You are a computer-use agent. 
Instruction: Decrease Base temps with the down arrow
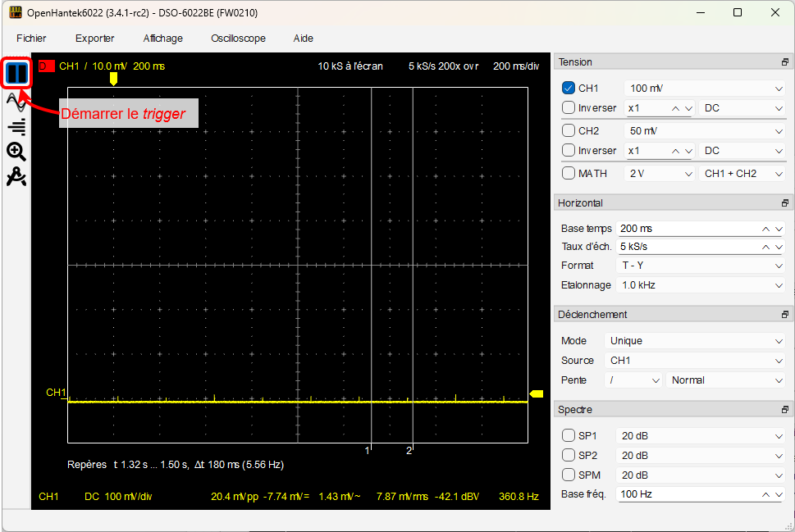(779, 229)
